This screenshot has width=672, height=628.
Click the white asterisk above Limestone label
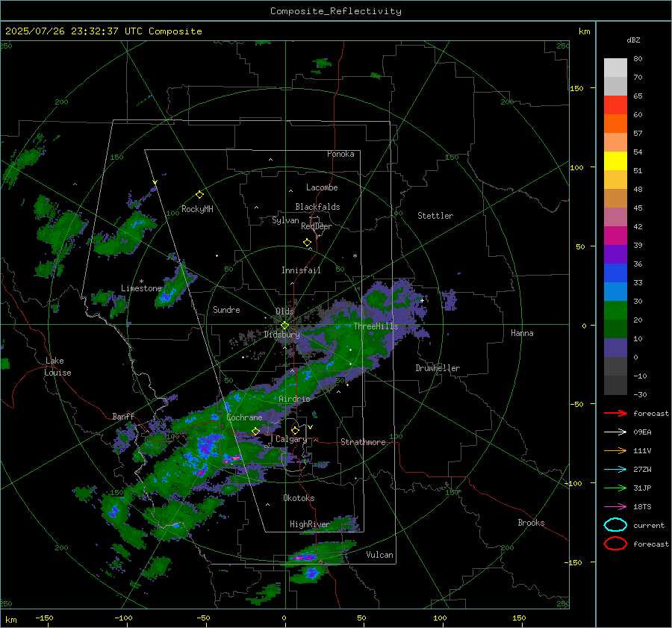(141, 282)
